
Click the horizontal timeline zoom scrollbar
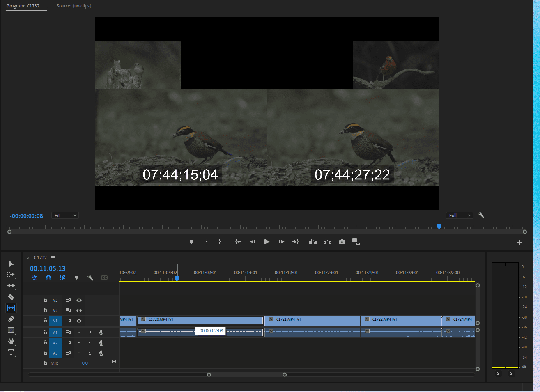point(246,374)
